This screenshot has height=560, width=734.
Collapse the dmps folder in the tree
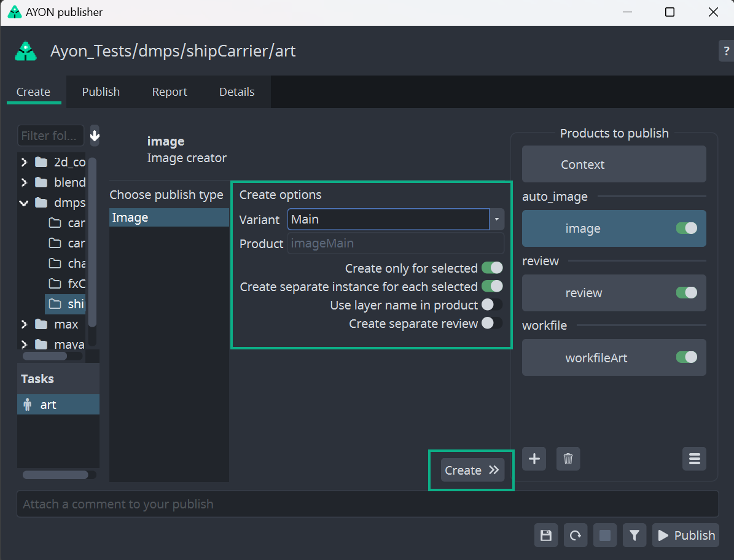(x=24, y=203)
